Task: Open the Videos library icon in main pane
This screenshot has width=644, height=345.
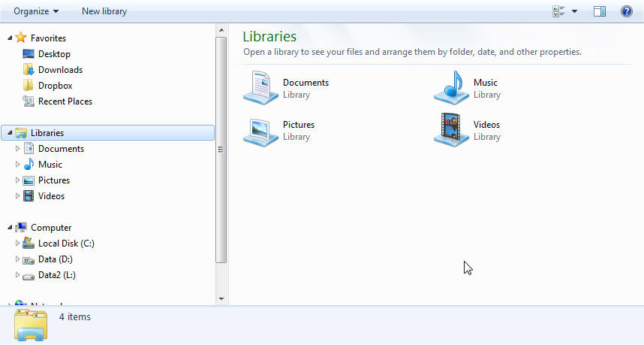Action: click(451, 130)
